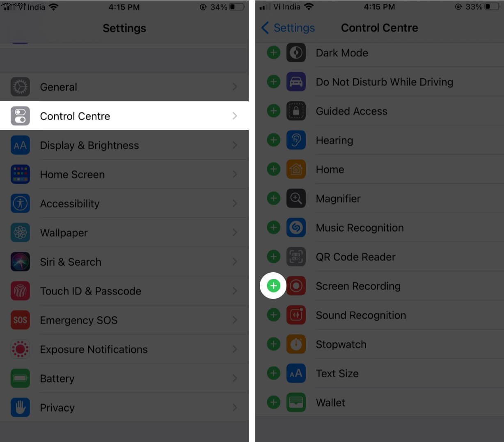This screenshot has height=442, width=504.
Task: Select Do Not Disturb While Driving label
Action: 385,82
